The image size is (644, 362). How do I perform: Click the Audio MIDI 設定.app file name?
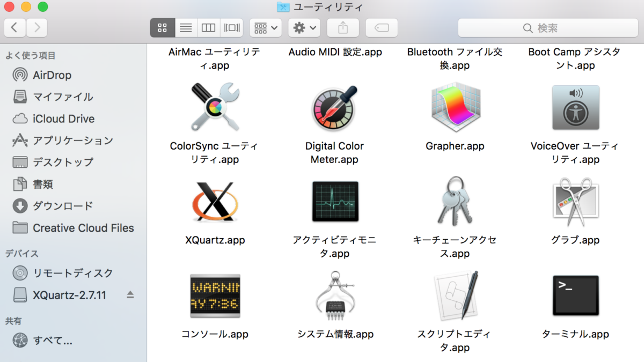[x=335, y=52]
